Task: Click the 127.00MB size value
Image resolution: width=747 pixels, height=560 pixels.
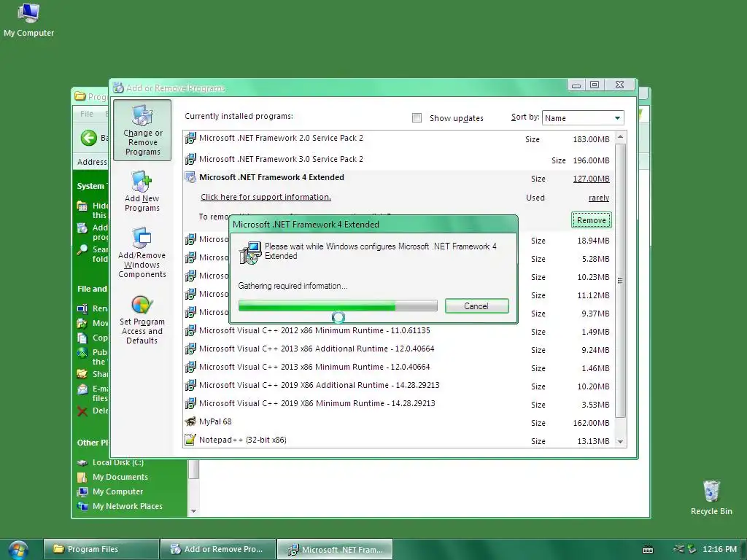Action: (591, 179)
